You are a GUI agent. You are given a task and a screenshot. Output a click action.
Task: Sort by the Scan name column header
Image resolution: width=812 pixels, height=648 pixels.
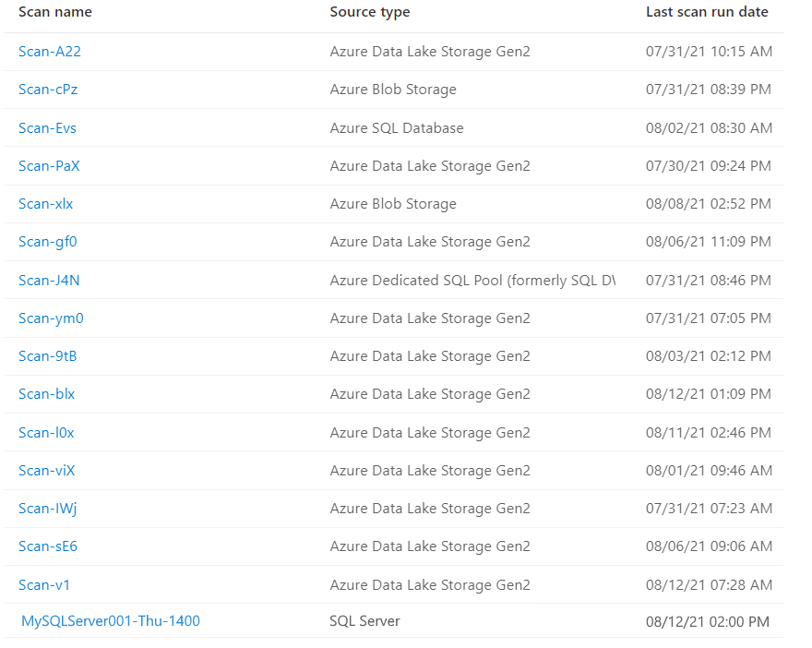(x=55, y=13)
